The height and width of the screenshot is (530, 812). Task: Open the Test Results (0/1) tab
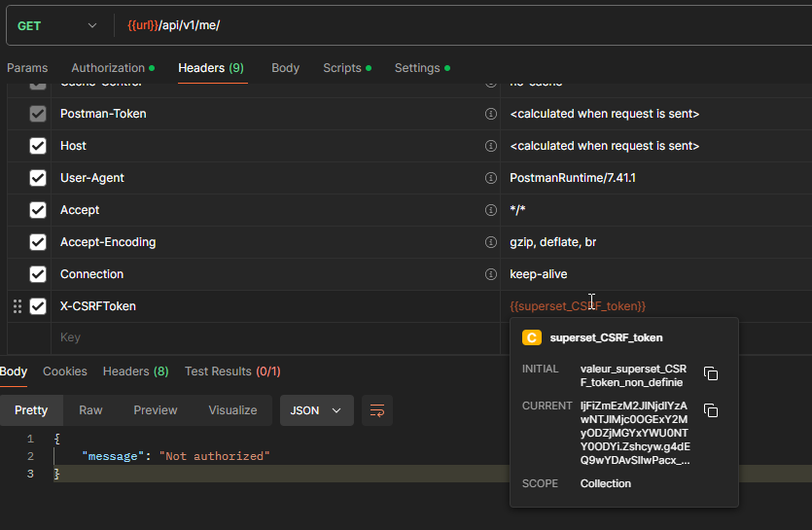[x=232, y=371]
